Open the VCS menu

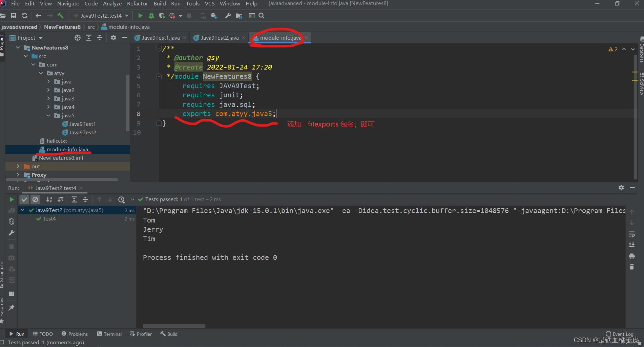210,3
